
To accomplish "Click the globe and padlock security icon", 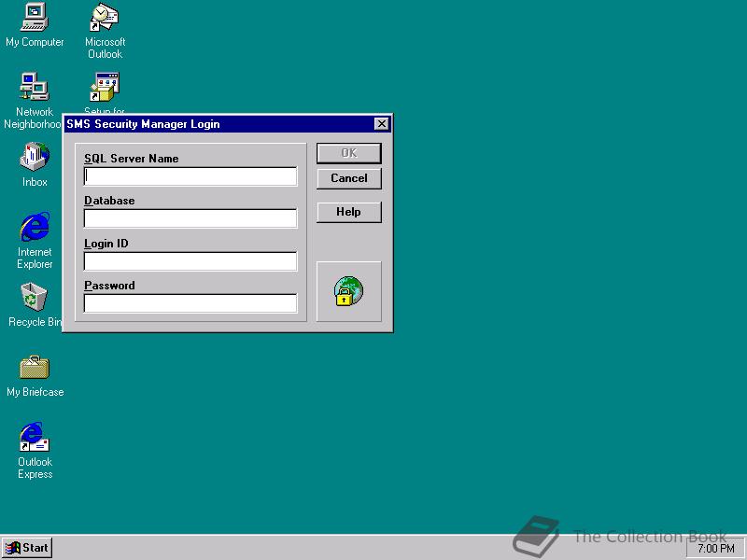I will tap(348, 291).
